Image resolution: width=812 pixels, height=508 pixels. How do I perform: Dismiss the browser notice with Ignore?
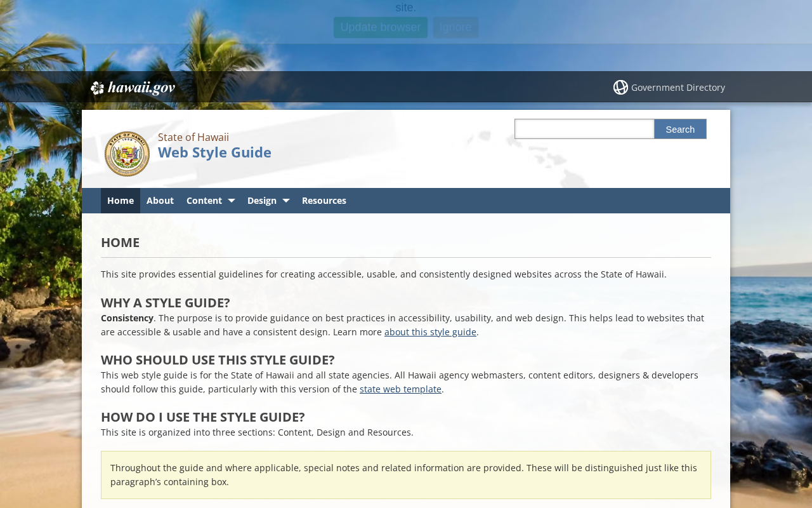455,27
